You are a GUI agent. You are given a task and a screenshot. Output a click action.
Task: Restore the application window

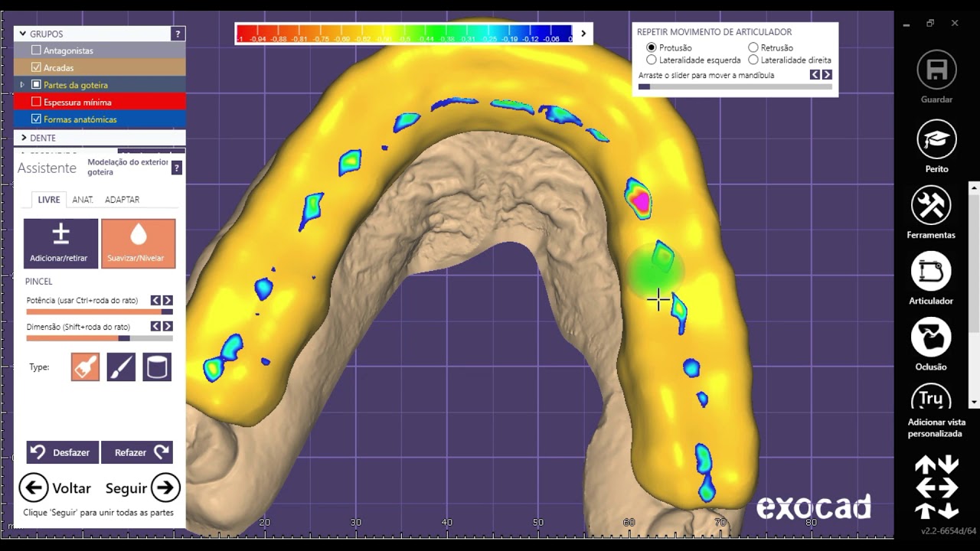(930, 24)
